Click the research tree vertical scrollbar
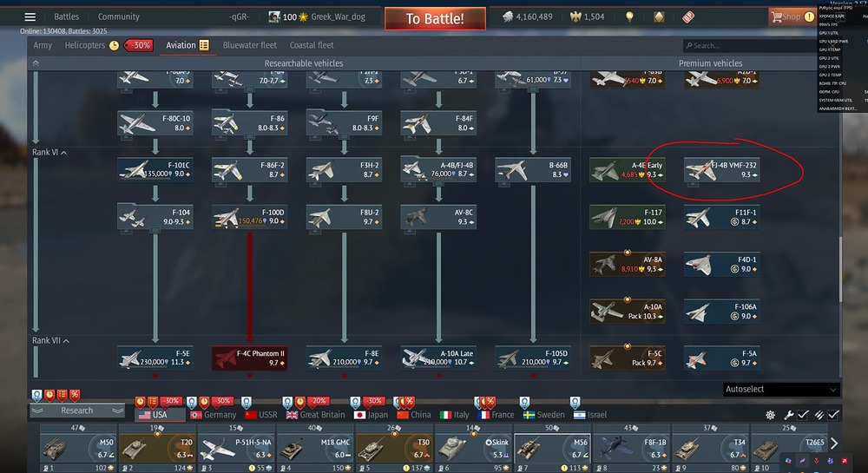The image size is (868, 473). (840, 271)
